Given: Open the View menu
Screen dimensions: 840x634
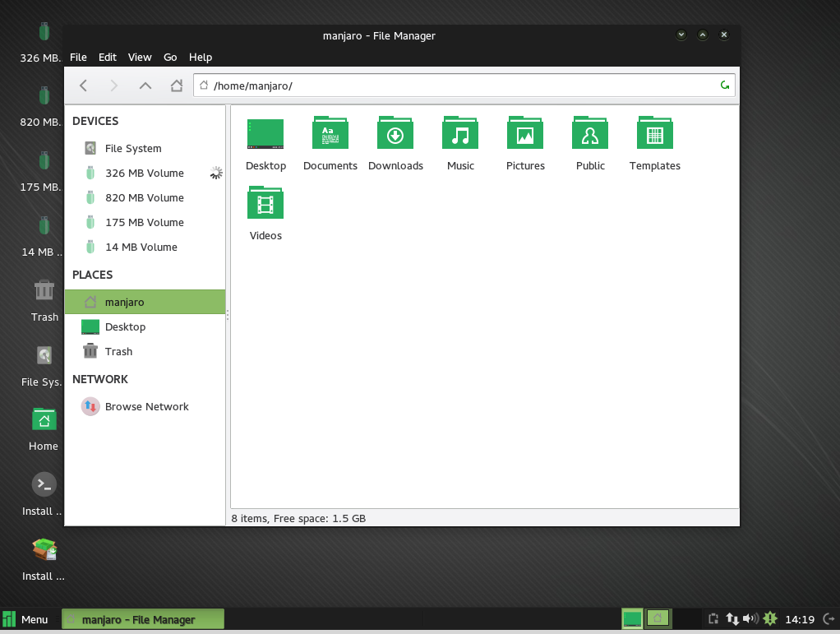Looking at the screenshot, I should point(139,58).
